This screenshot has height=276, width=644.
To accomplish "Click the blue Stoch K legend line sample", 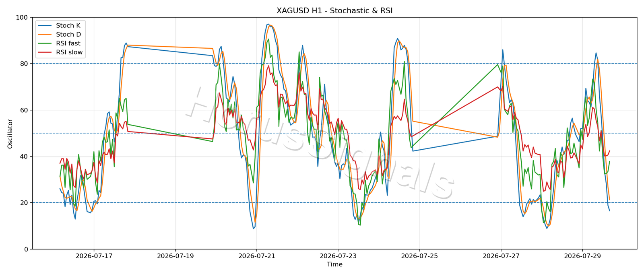I will point(44,26).
